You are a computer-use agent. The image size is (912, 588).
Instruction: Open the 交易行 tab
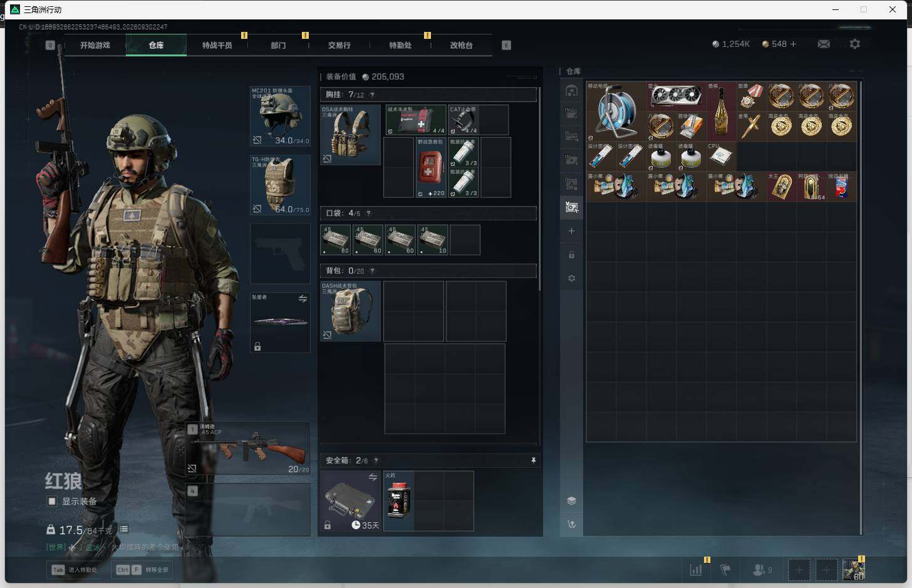[x=339, y=45]
